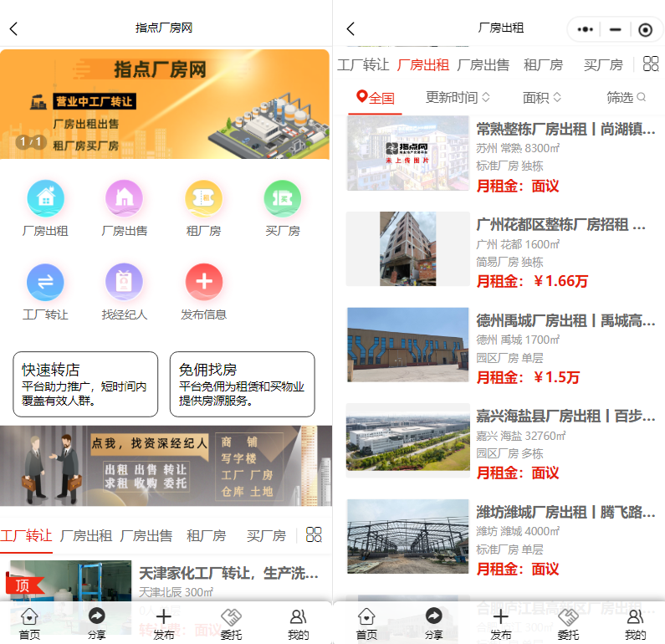Expand the 更新时间 sort dropdown
Viewport: 665px width, 644px height.
click(458, 97)
